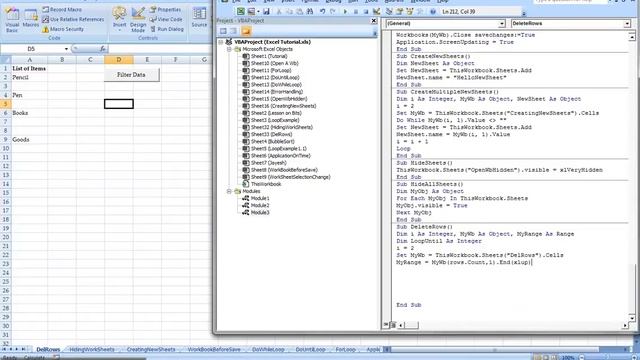Run Sub with the play icon
Screen dimensions: 640x360
coord(345,11)
